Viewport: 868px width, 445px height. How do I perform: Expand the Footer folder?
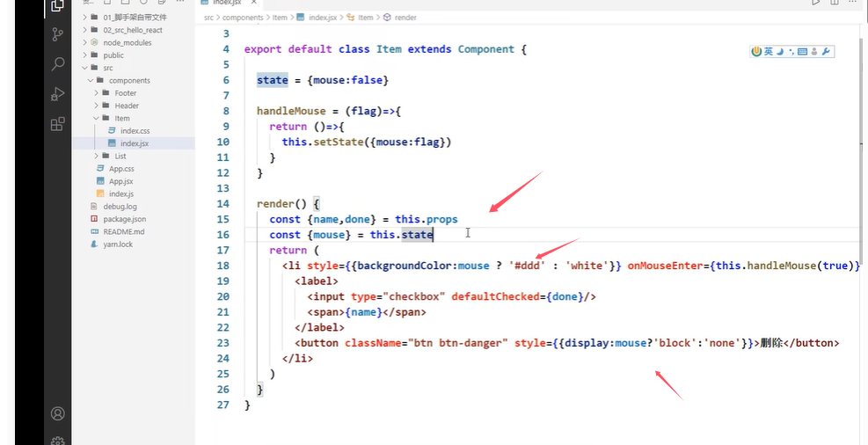[x=97, y=93]
